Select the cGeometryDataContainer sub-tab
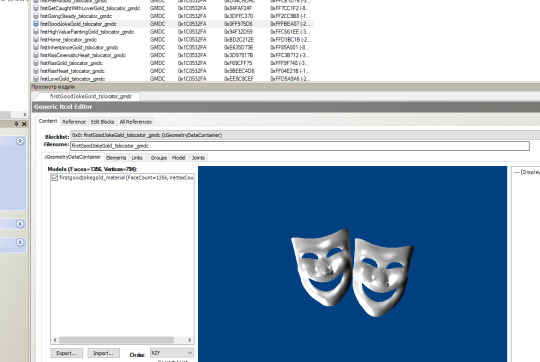The width and height of the screenshot is (540, 362). 73,157
